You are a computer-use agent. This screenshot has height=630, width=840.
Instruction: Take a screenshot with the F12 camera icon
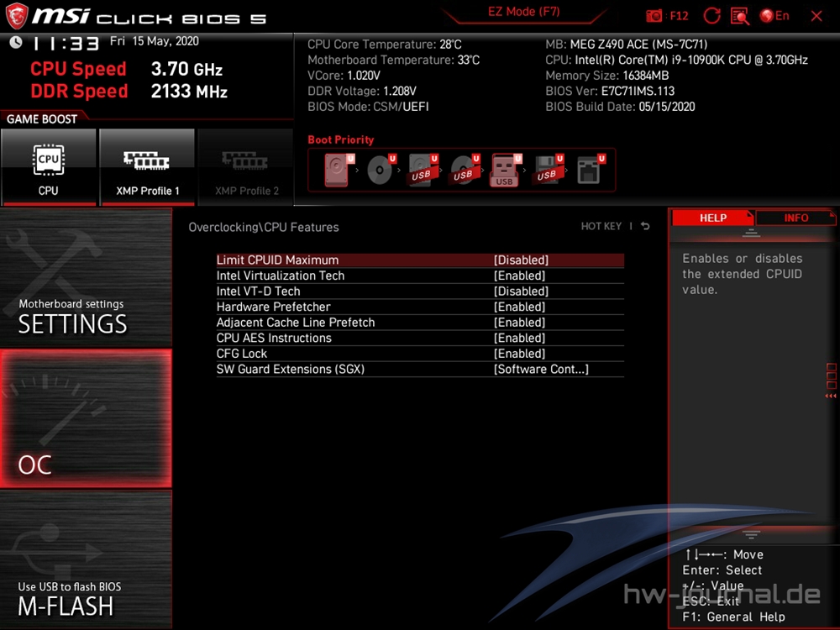654,15
